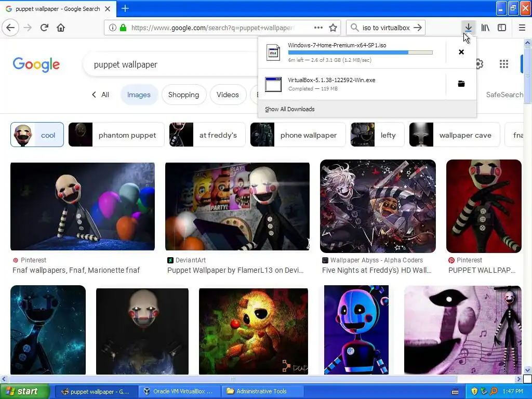The width and height of the screenshot is (532, 399).
Task: Filter images by wallpaper cave chip
Action: point(455,135)
